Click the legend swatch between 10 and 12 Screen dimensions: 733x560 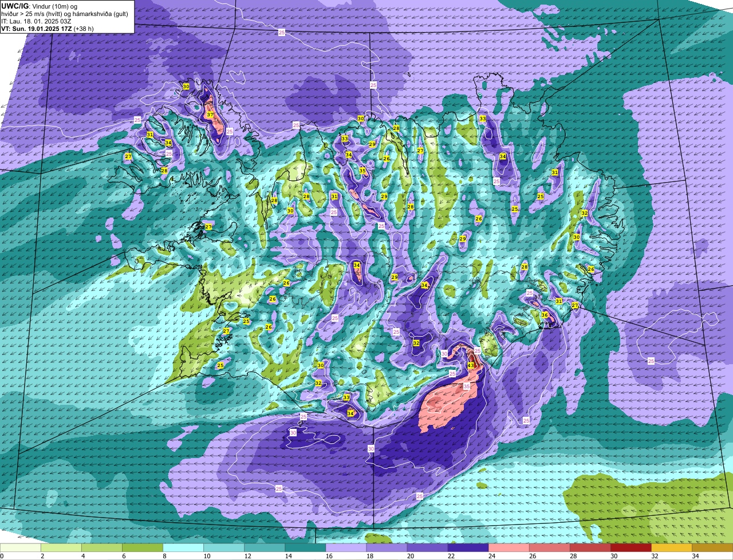point(224,547)
